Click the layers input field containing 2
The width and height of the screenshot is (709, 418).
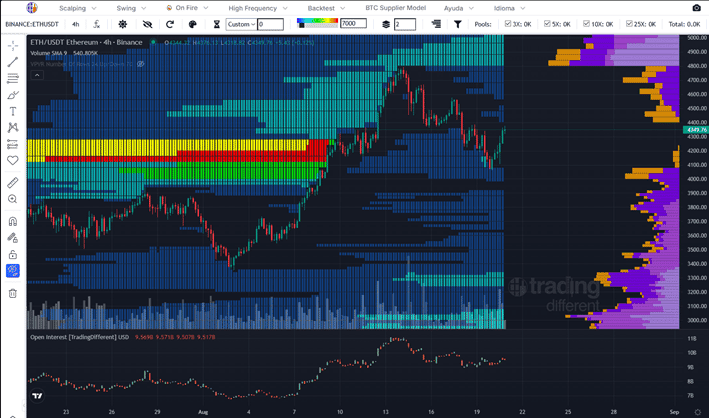click(x=405, y=24)
